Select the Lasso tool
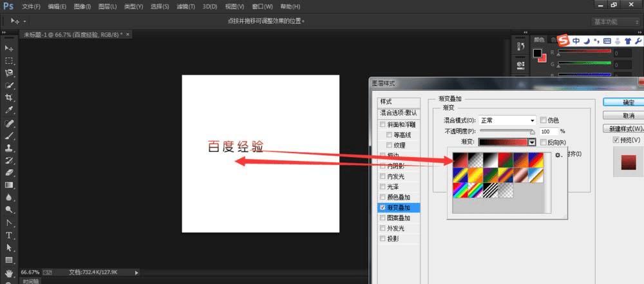The width and height of the screenshot is (644, 284). point(9,73)
